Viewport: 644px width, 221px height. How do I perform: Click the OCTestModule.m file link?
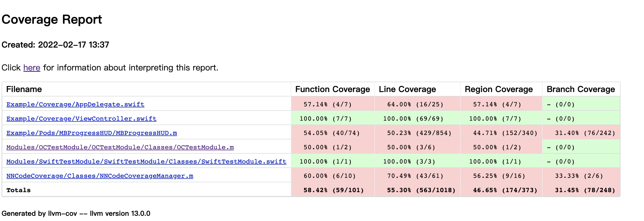(x=120, y=147)
